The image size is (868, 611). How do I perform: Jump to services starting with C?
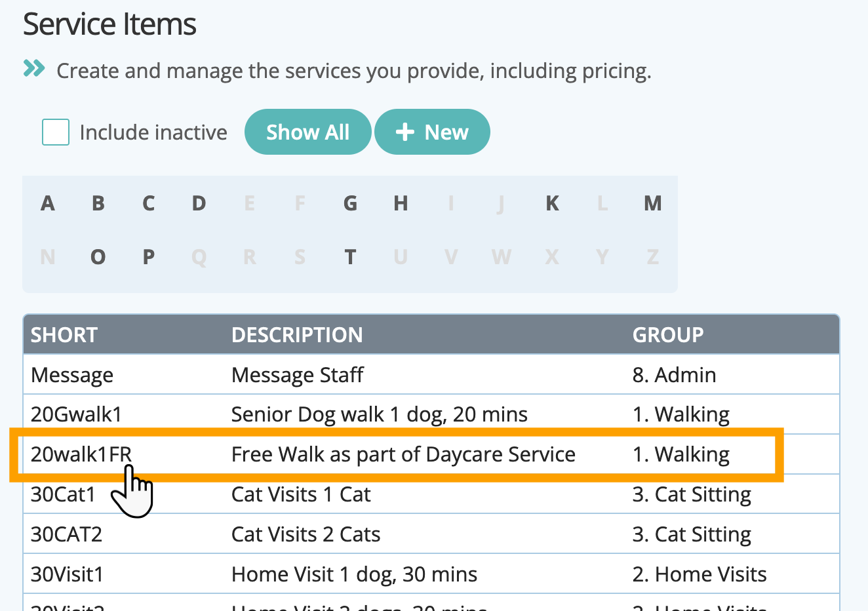pyautogui.click(x=149, y=204)
